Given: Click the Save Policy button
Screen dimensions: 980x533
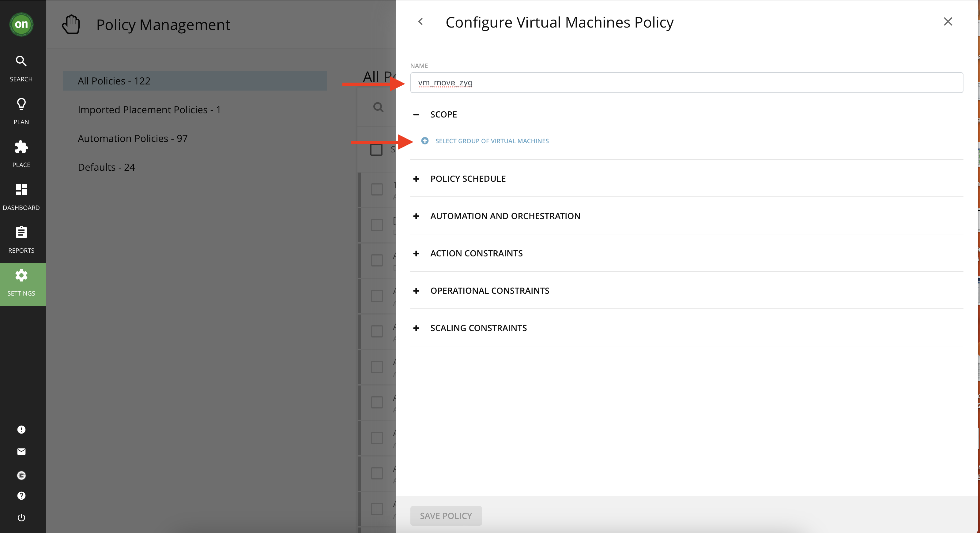Looking at the screenshot, I should pos(446,516).
